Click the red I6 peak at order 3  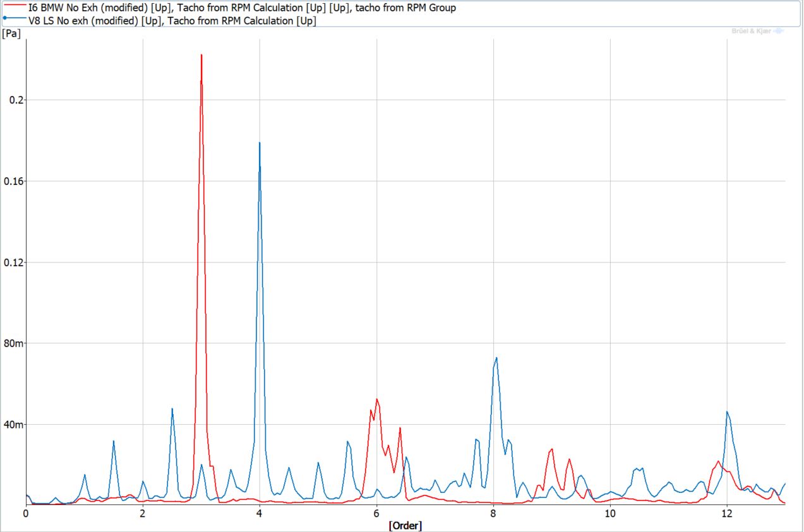[201, 56]
